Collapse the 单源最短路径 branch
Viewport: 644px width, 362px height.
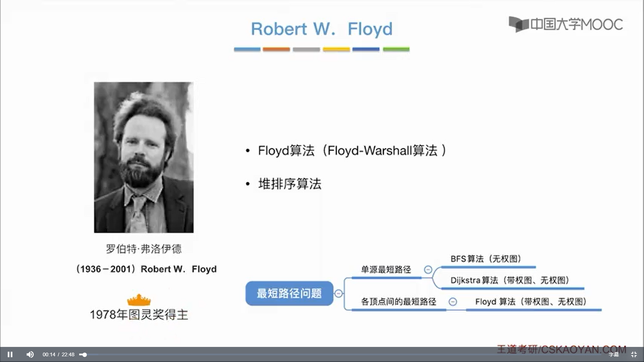(428, 269)
